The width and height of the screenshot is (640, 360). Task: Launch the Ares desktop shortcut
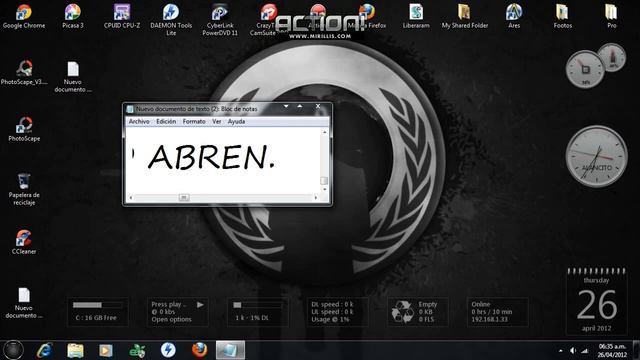[514, 16]
